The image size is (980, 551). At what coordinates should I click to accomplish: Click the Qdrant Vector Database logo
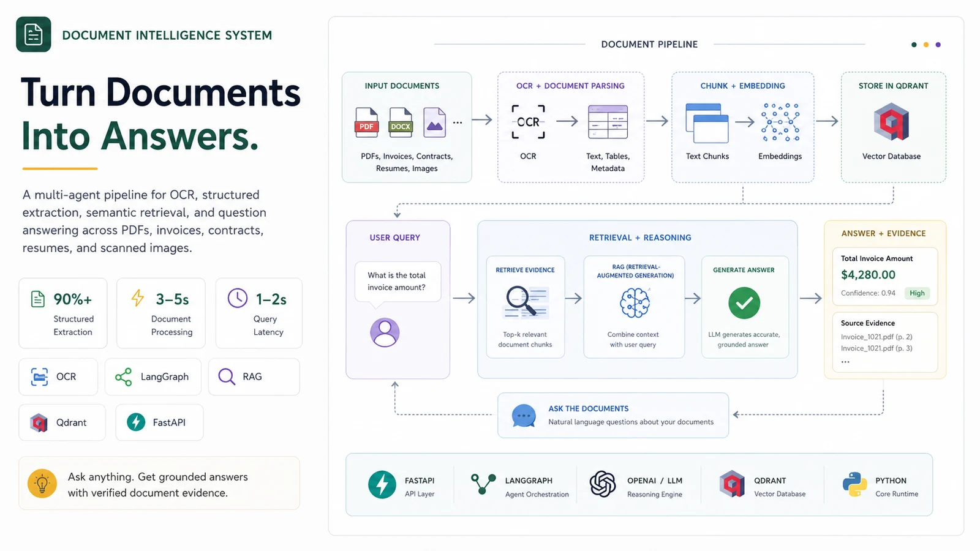tap(891, 122)
